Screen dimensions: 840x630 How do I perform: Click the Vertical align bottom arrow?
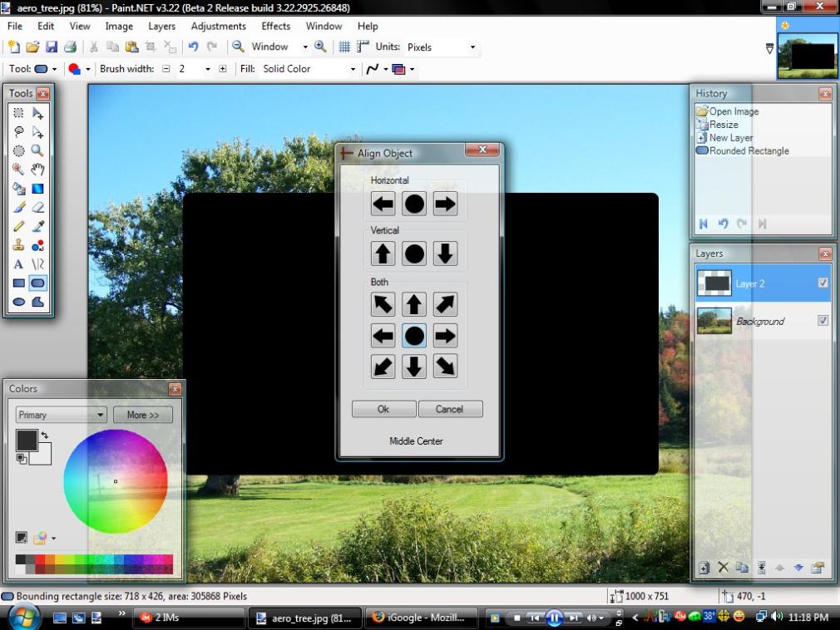pos(446,253)
